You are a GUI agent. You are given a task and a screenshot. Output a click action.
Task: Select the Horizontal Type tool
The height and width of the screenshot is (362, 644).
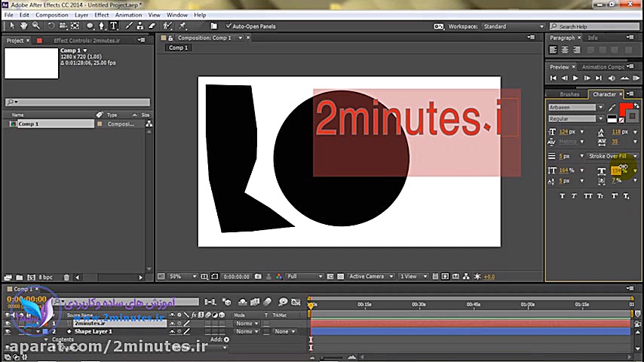coord(113,26)
